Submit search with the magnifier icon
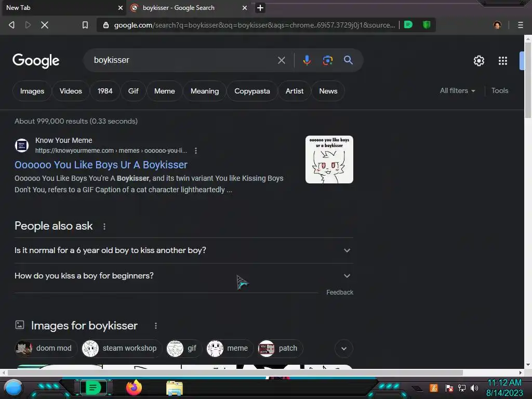532x399 pixels. coord(348,60)
